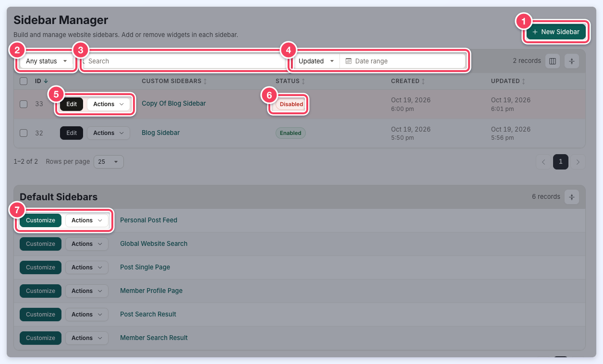Open the Updated date-type dropdown
The width and height of the screenshot is (603, 364).
point(316,61)
